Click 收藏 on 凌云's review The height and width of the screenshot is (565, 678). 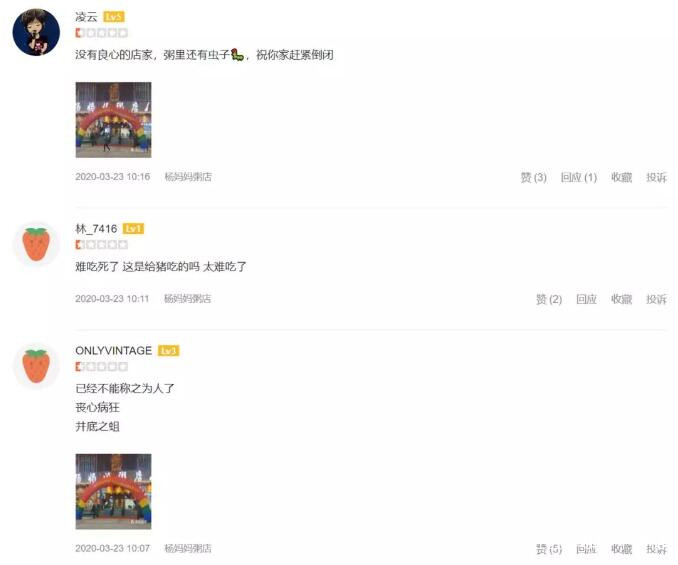(621, 177)
